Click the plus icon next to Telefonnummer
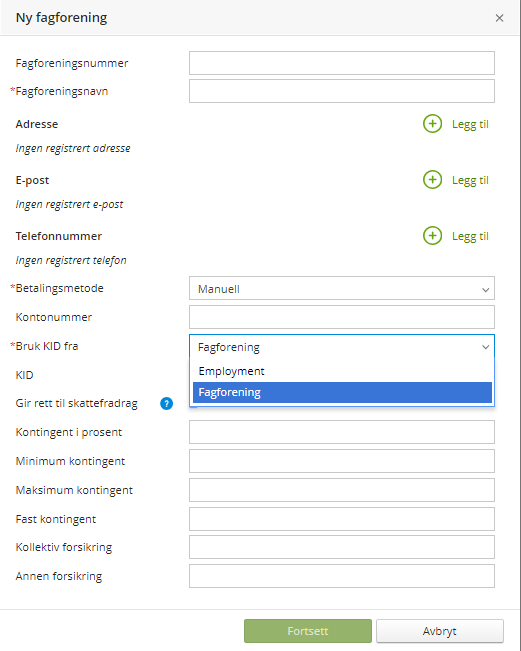The height and width of the screenshot is (651, 521). click(x=432, y=236)
